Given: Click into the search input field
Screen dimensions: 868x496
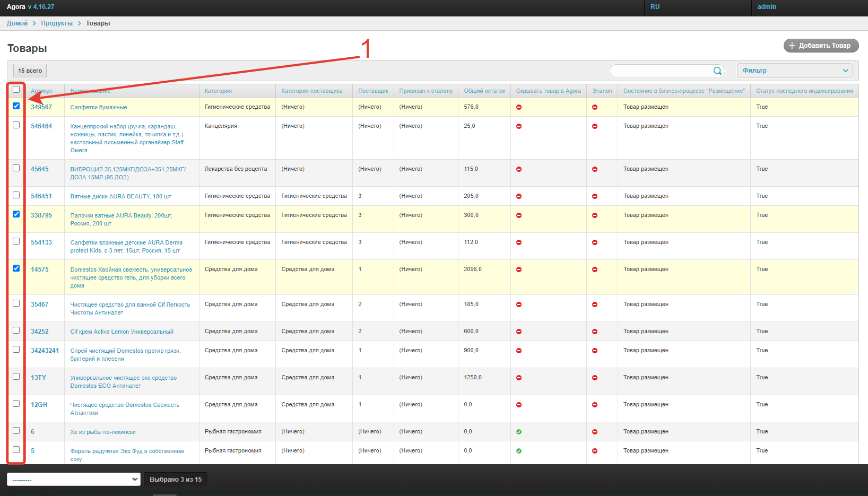Looking at the screenshot, I should click(661, 71).
